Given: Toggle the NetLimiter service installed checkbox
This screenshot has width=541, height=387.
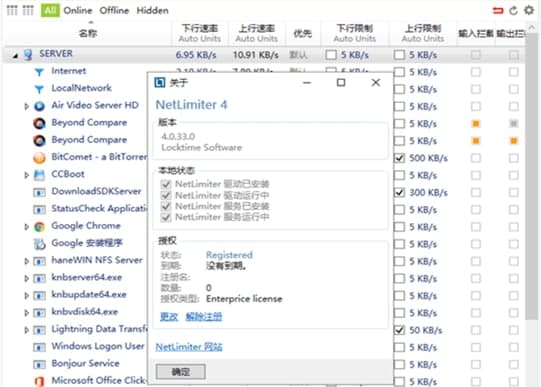Looking at the screenshot, I should pos(166,206).
